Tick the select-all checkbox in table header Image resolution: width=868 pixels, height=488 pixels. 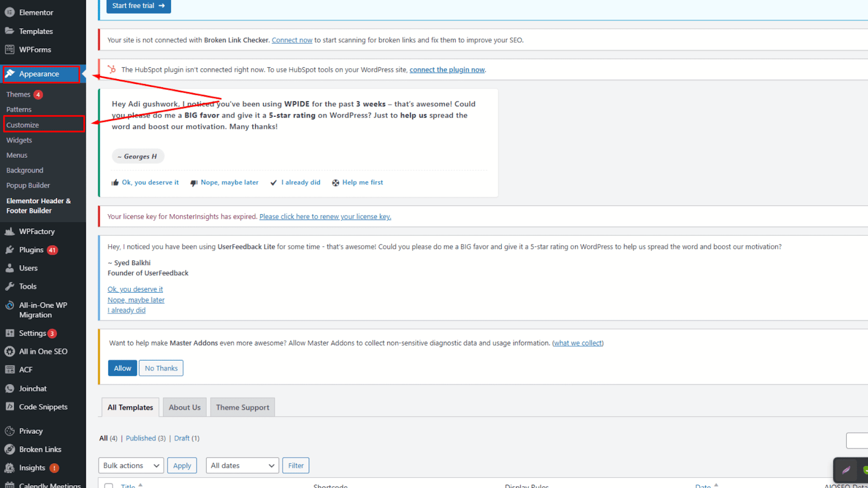click(109, 486)
